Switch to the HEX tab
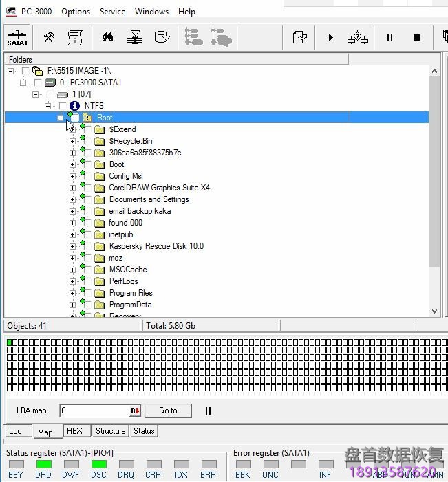The image size is (448, 482). coord(74,431)
